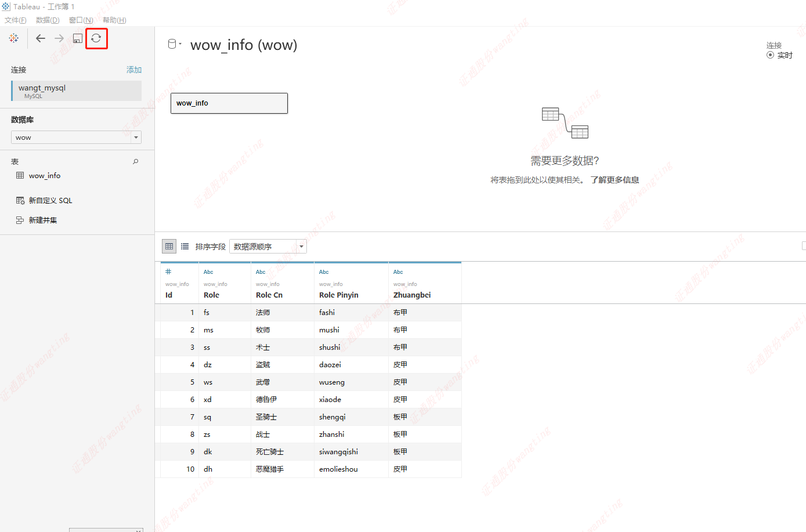Change the Id column number type icon
Viewport: 806px width, 532px height.
(x=168, y=272)
